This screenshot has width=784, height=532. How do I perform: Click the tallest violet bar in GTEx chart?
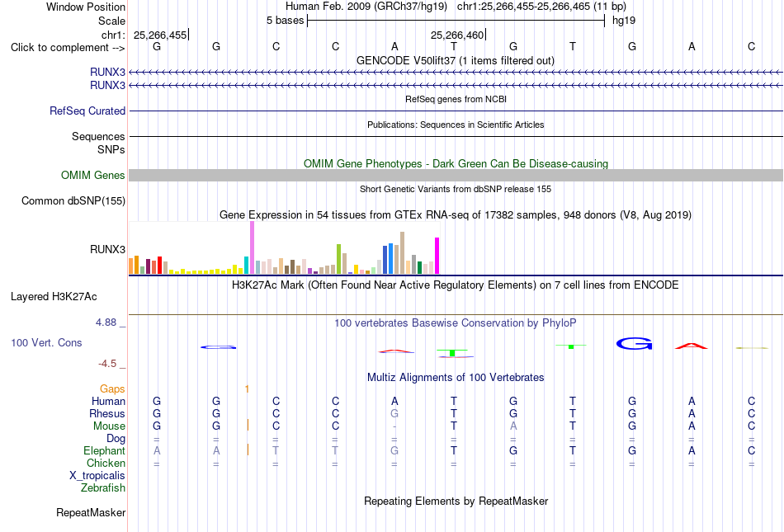click(x=252, y=247)
